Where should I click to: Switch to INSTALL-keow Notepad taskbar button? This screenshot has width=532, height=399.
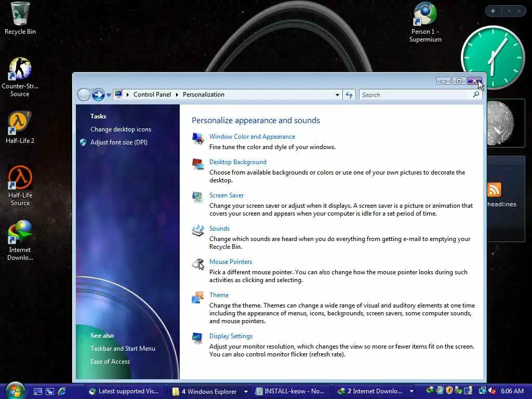point(291,391)
